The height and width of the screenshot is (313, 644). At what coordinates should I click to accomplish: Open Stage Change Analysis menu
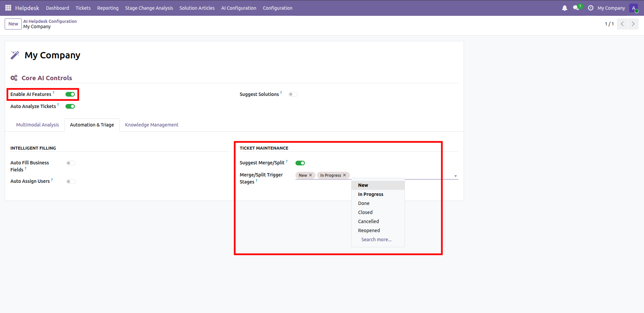149,8
